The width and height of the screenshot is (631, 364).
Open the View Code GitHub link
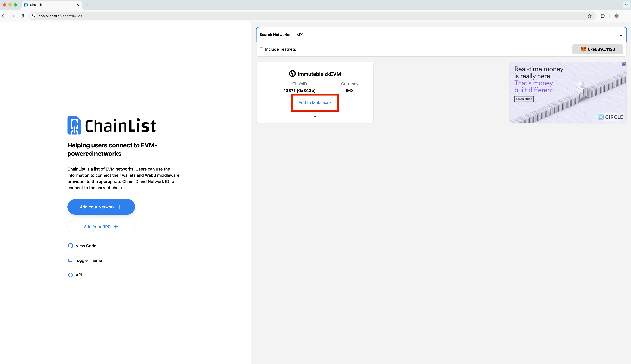[82, 246]
